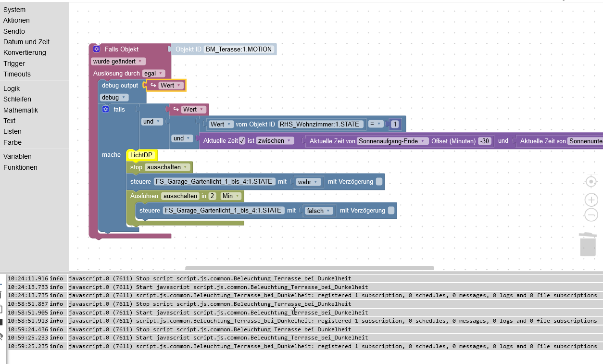Select log entry at 10:24:11.916

(305, 278)
